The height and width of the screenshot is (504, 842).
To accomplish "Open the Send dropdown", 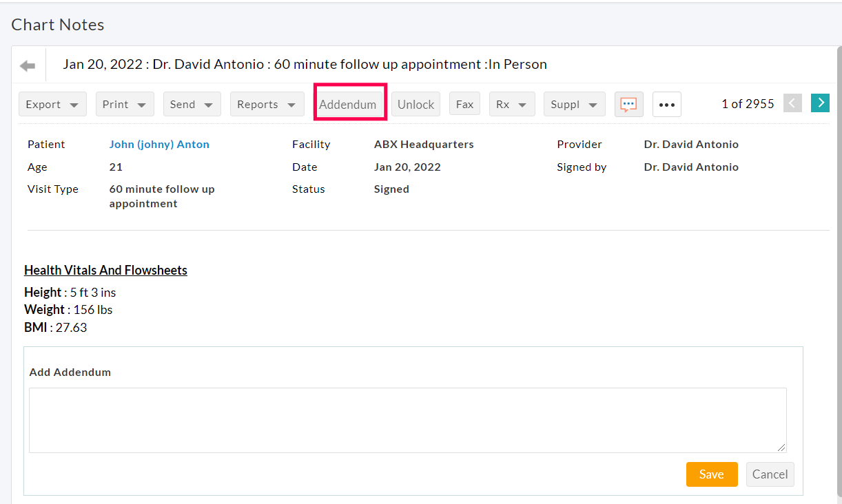I will (x=192, y=104).
